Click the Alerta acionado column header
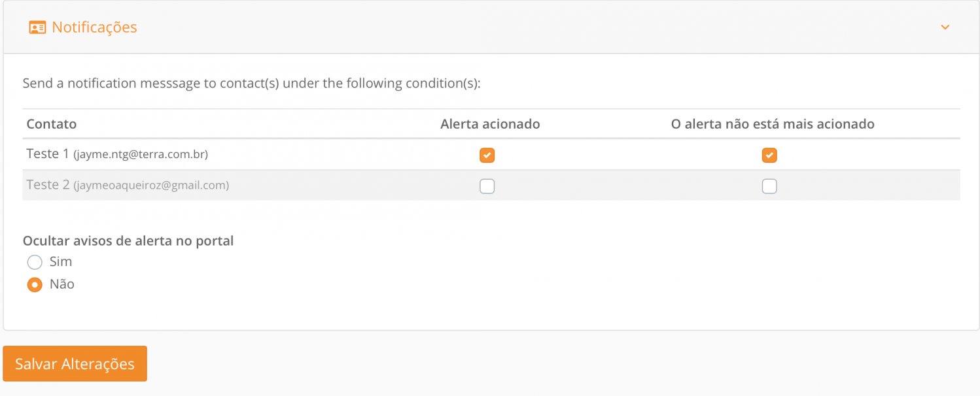 [490, 124]
